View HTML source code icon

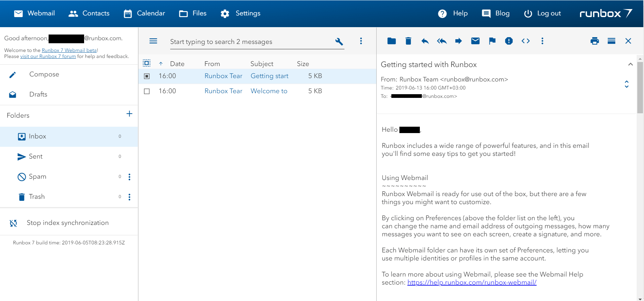[x=525, y=41]
